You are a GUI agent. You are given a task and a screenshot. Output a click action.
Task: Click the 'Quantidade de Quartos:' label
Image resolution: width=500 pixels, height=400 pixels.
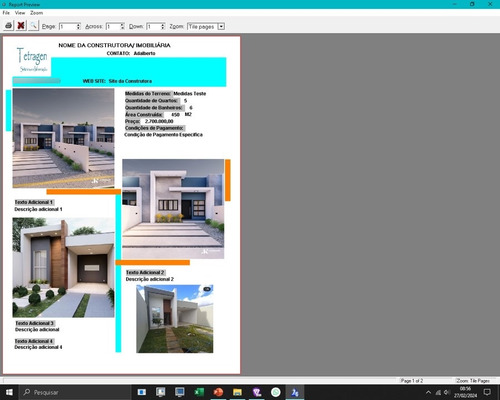click(151, 101)
